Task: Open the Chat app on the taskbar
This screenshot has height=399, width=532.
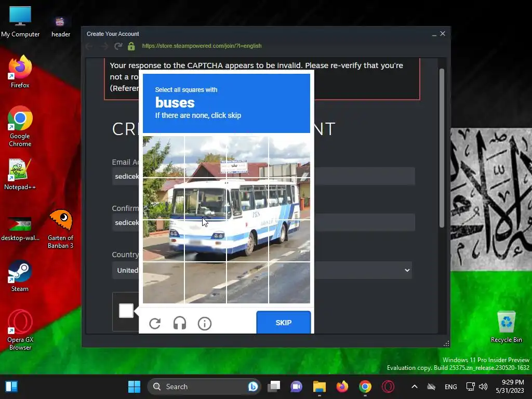Action: (296, 387)
